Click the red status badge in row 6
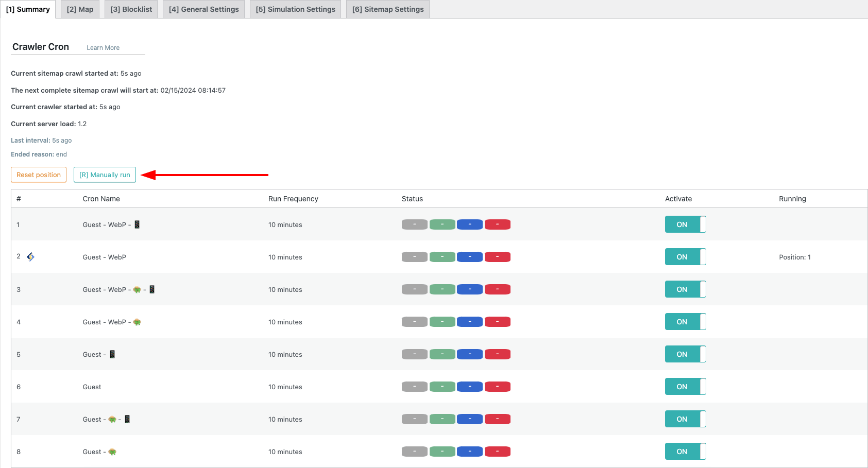 497,387
